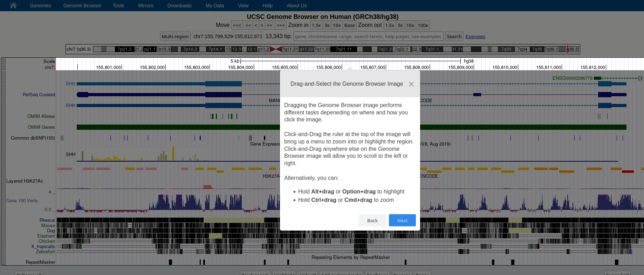Click Next in the tutorial dialog
This screenshot has width=644, height=275.
pyautogui.click(x=402, y=220)
